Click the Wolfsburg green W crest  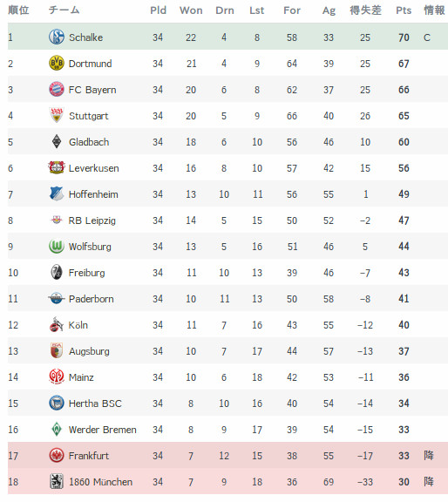[57, 246]
